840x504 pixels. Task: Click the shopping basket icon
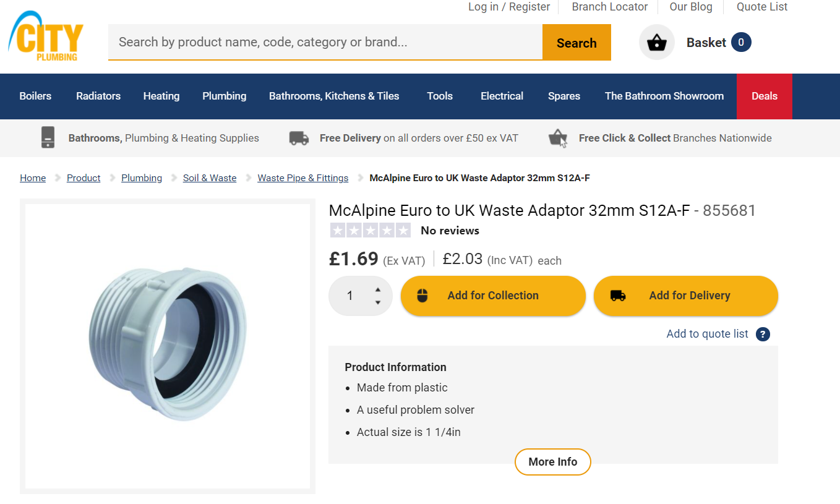(x=656, y=43)
